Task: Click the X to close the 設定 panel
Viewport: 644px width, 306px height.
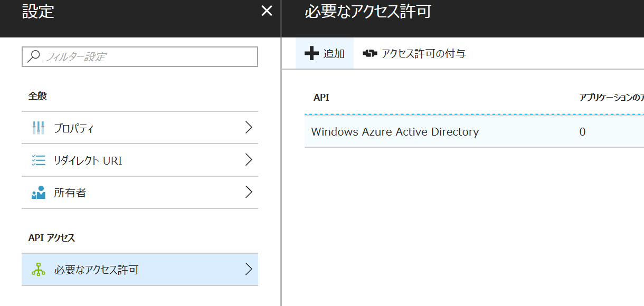Action: point(267,11)
